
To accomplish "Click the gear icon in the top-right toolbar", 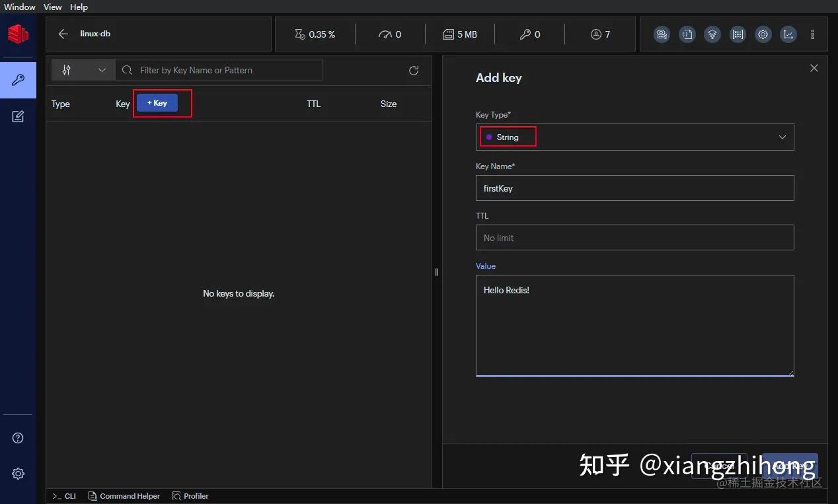I will pos(763,34).
